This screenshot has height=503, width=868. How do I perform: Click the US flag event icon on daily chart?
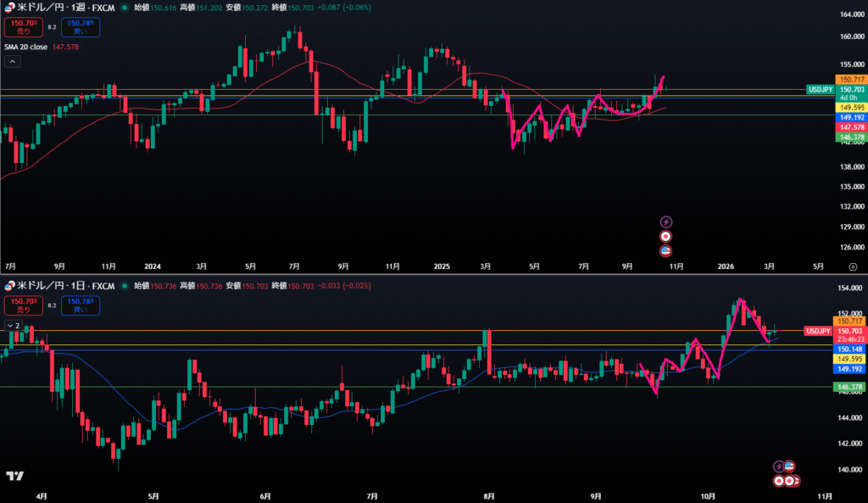788,467
